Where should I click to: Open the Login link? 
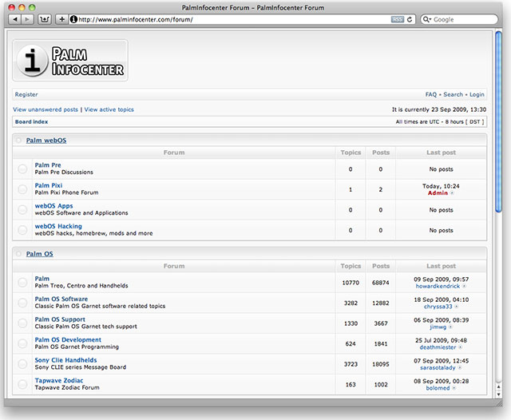click(477, 94)
